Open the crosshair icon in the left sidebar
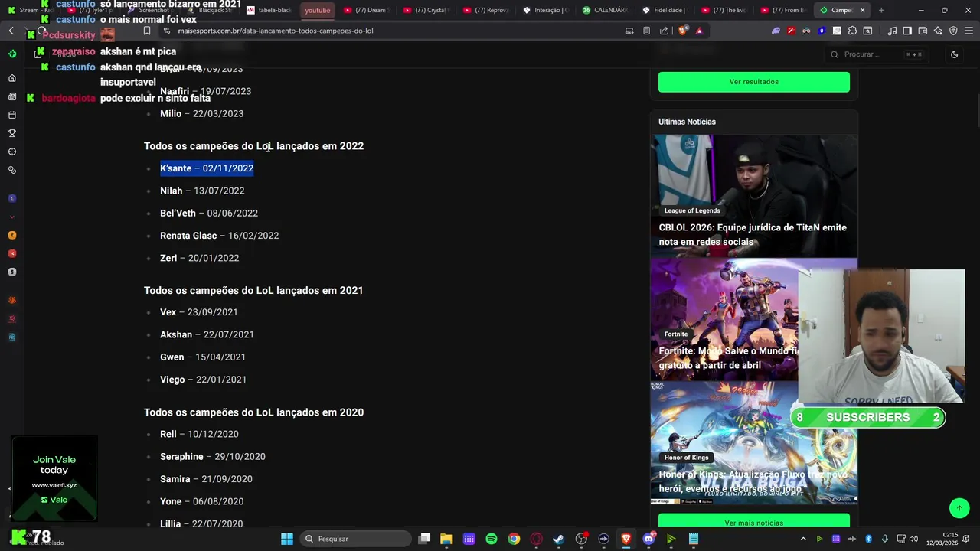The height and width of the screenshot is (551, 980). [x=11, y=152]
